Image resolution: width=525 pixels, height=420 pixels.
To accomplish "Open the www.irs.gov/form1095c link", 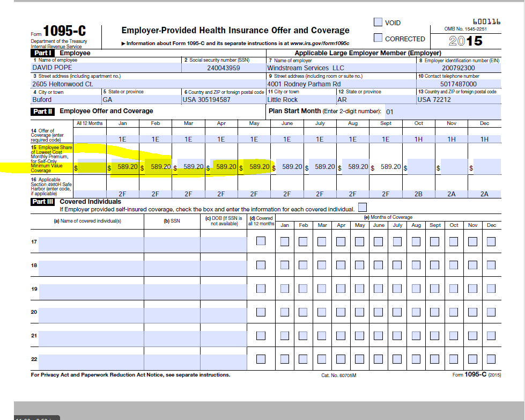I will click(x=320, y=43).
